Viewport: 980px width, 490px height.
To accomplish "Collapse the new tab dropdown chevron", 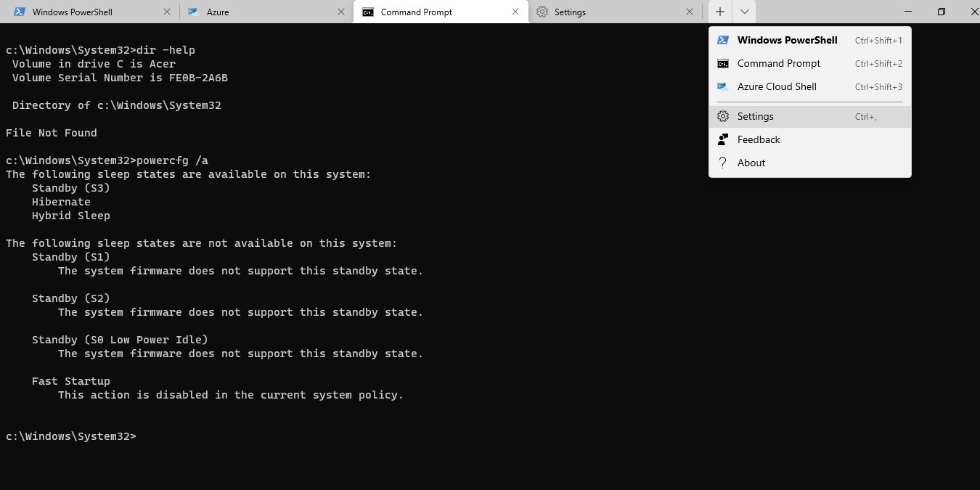I will point(744,12).
